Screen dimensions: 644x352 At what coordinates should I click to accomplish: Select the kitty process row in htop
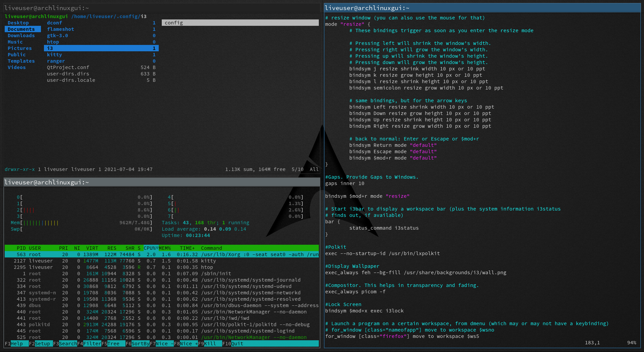coord(161,261)
